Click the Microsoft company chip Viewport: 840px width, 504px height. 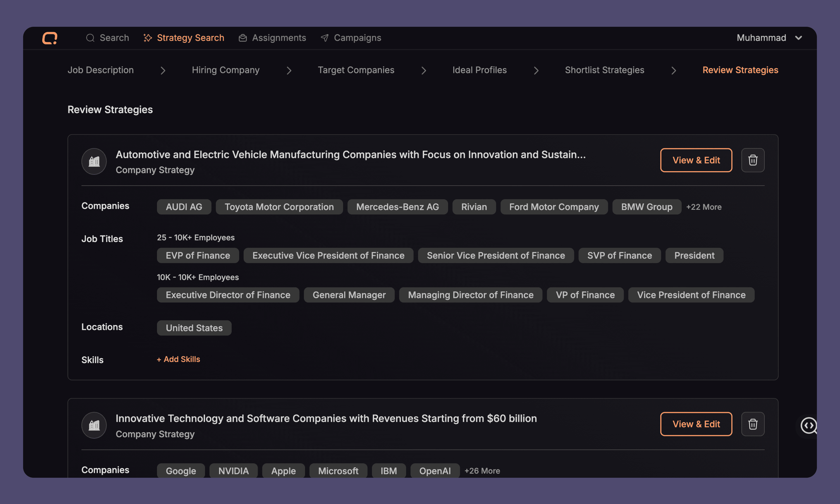pos(338,471)
